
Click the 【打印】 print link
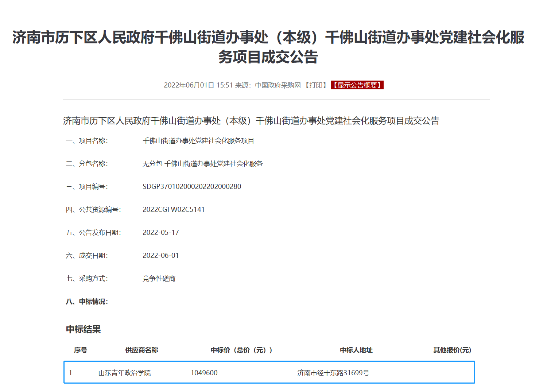[x=316, y=85]
